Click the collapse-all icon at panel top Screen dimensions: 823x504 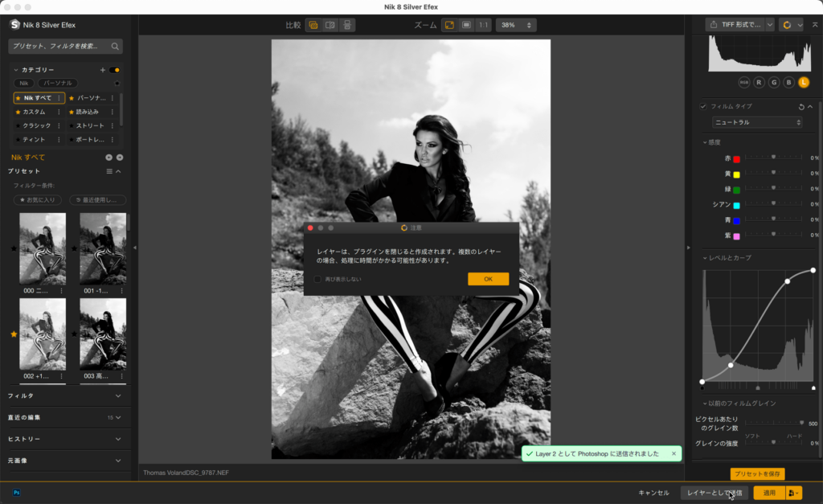pyautogui.click(x=815, y=25)
